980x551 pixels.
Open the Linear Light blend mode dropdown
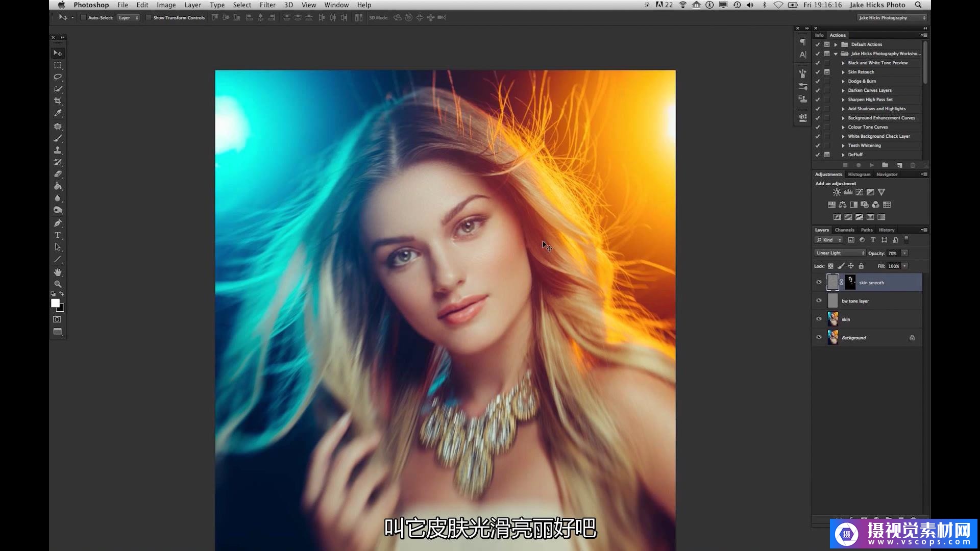click(x=840, y=253)
